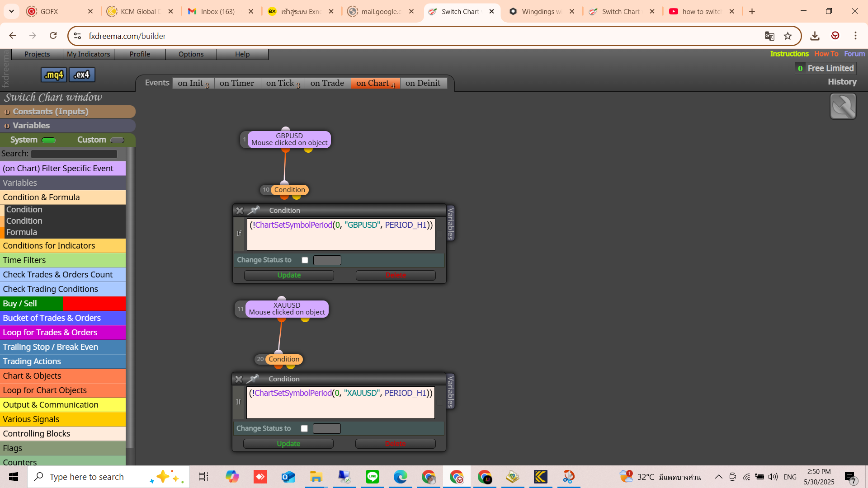The height and width of the screenshot is (488, 868).
Task: Bookmark this page with the star icon
Action: [x=788, y=36]
